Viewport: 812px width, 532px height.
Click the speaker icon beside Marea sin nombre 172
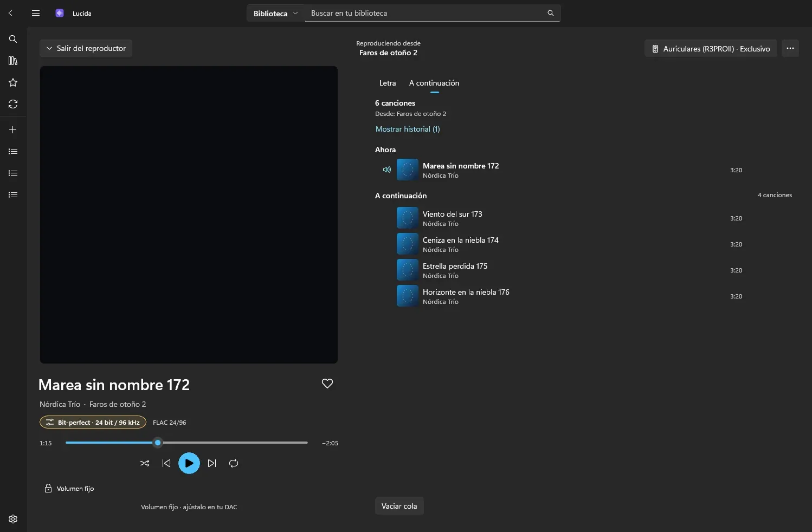(387, 170)
